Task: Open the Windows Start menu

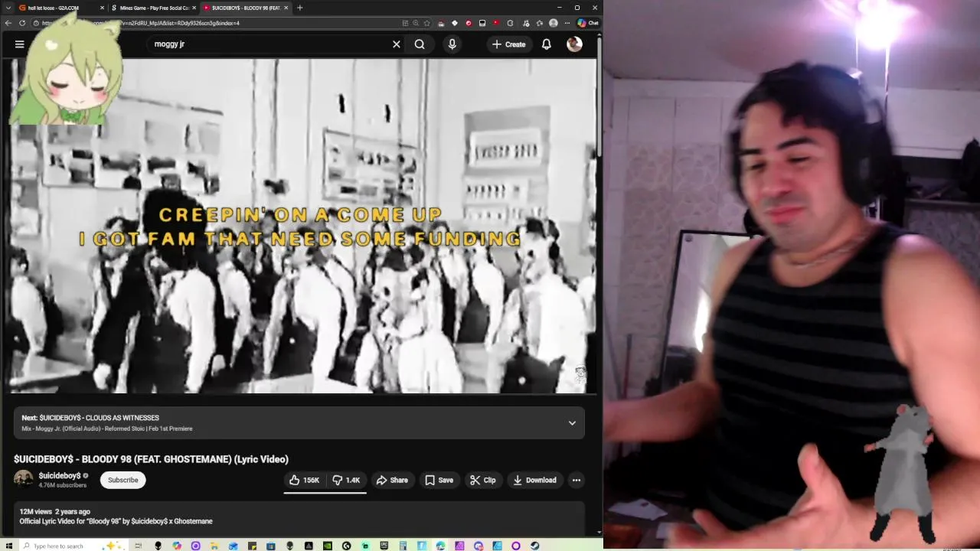Action: 9,546
